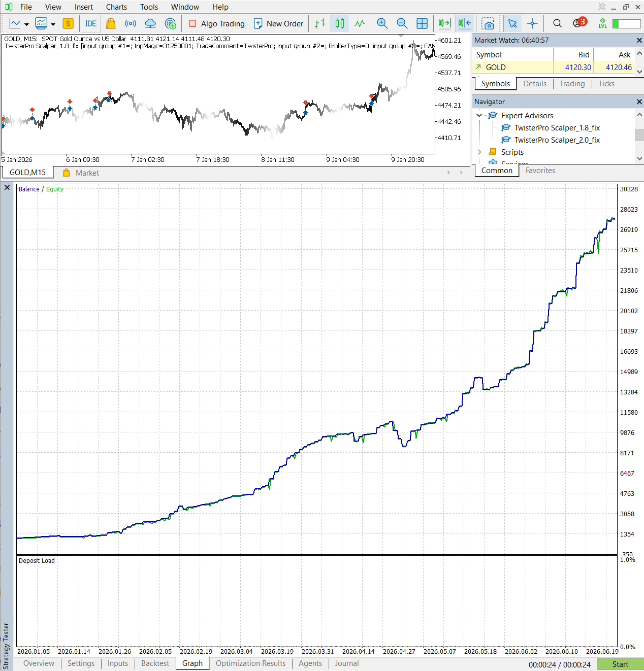This screenshot has width=644, height=671.
Task: Select the crosshair tool
Action: pyautogui.click(x=532, y=23)
